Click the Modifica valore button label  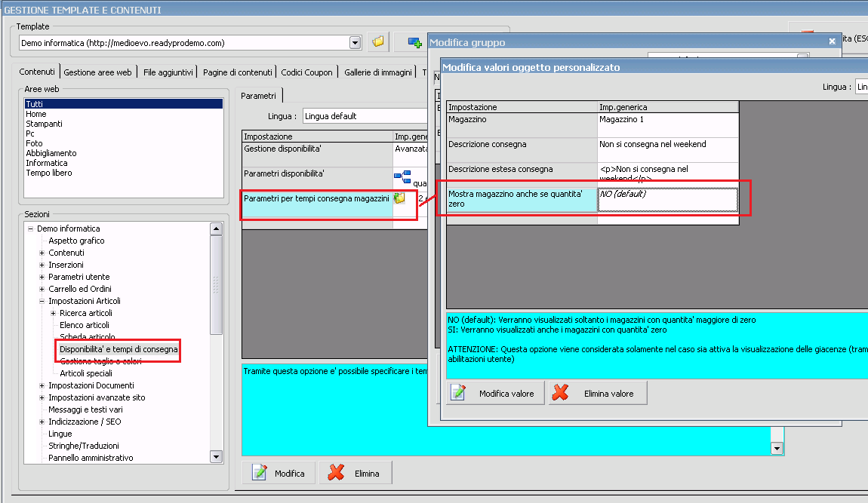[506, 394]
